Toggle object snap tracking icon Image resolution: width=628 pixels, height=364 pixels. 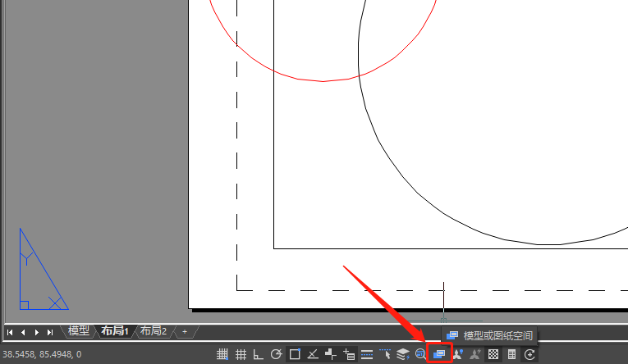tap(313, 354)
